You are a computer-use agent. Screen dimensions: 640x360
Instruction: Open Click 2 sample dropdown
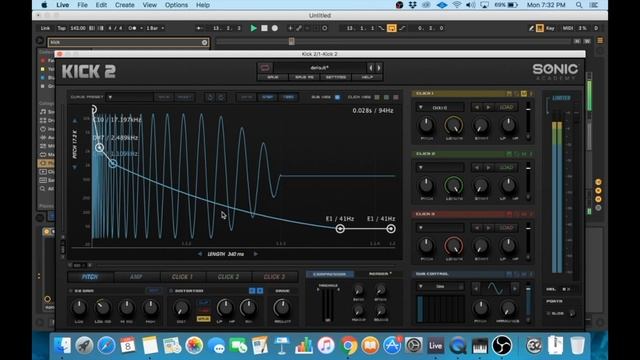(440, 167)
